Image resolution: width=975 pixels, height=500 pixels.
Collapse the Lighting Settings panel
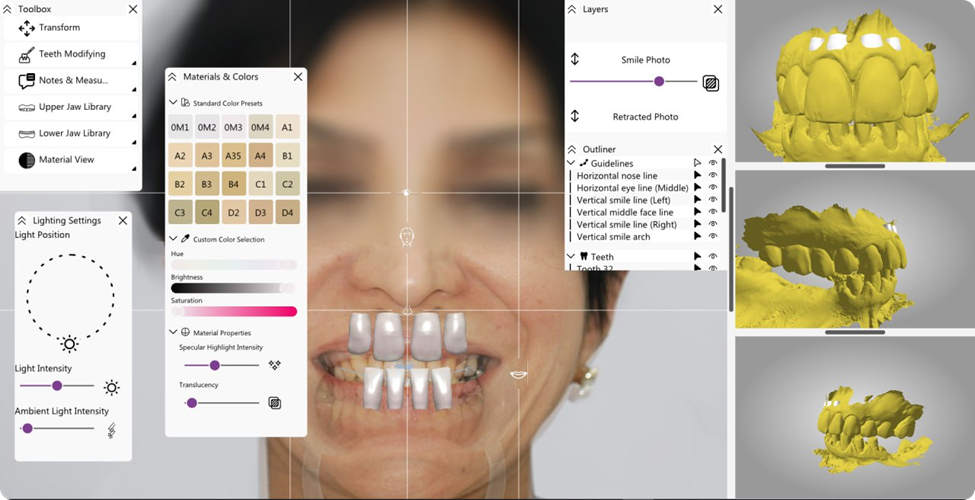click(22, 220)
